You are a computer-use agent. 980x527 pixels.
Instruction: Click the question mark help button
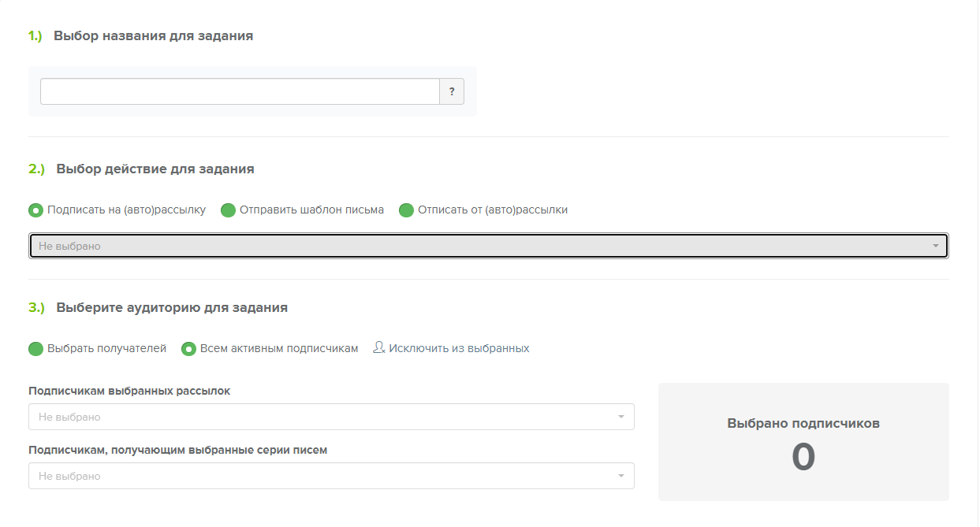pyautogui.click(x=452, y=91)
